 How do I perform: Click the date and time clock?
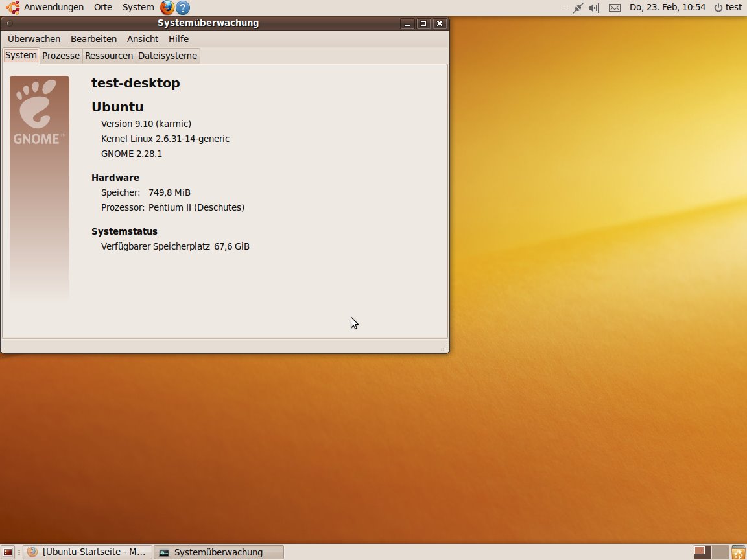667,7
